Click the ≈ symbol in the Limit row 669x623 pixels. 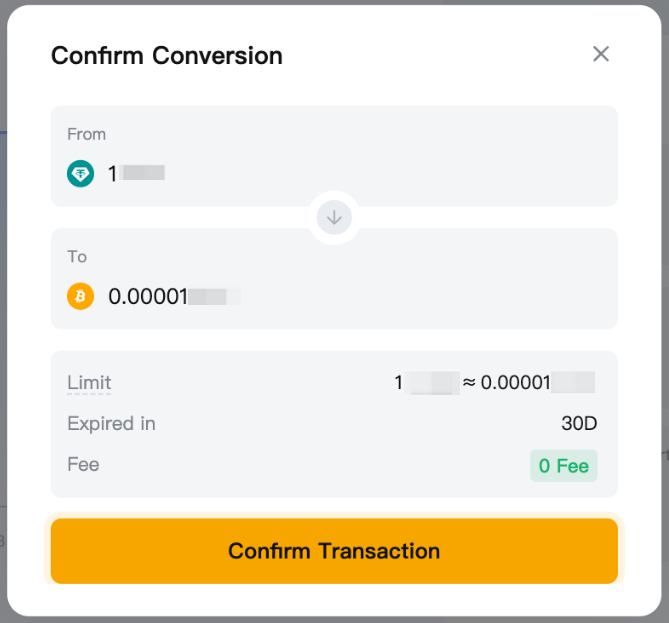(469, 382)
